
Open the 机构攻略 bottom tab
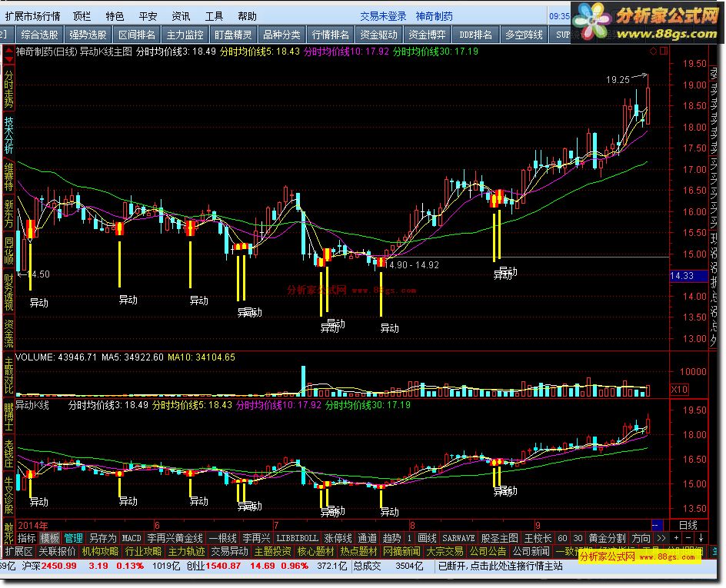coord(101,551)
